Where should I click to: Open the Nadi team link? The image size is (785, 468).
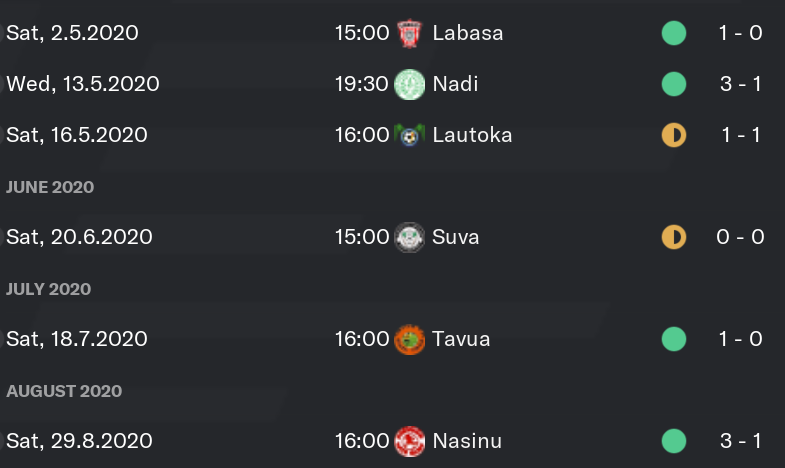click(x=455, y=84)
